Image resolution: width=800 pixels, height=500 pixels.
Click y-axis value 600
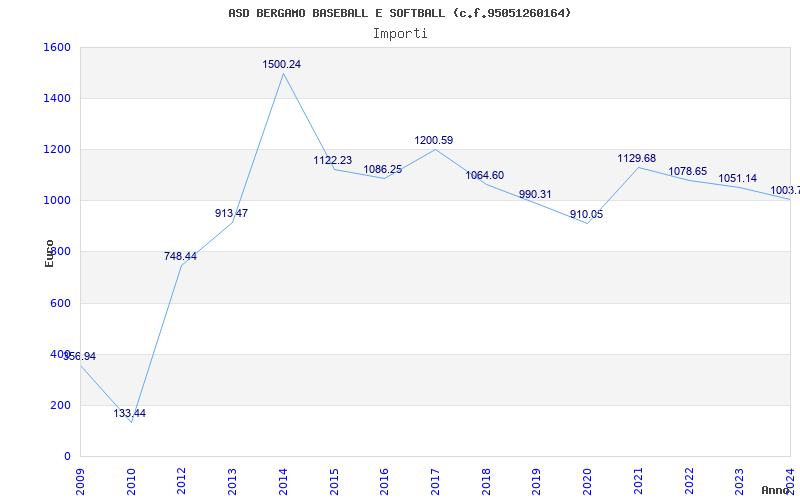click(61, 303)
